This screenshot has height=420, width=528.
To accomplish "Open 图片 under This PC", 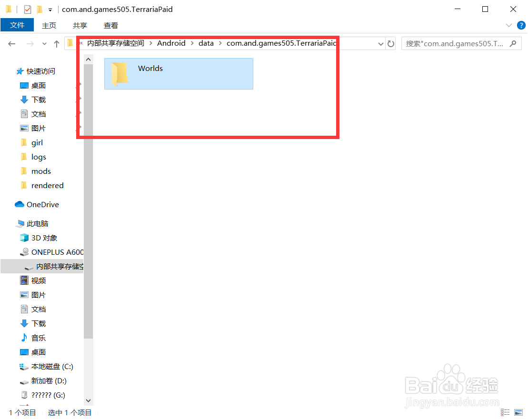I will (x=33, y=295).
